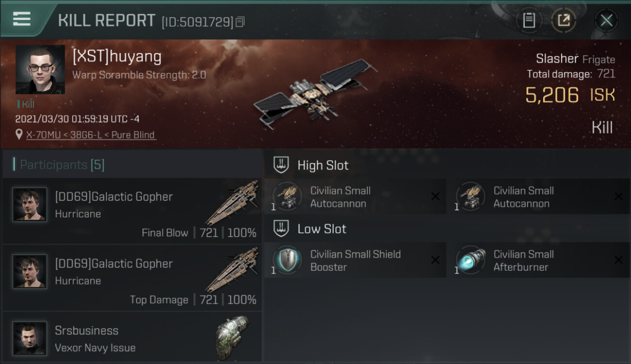Open the hamburger menu
The image size is (631, 364).
tap(22, 19)
